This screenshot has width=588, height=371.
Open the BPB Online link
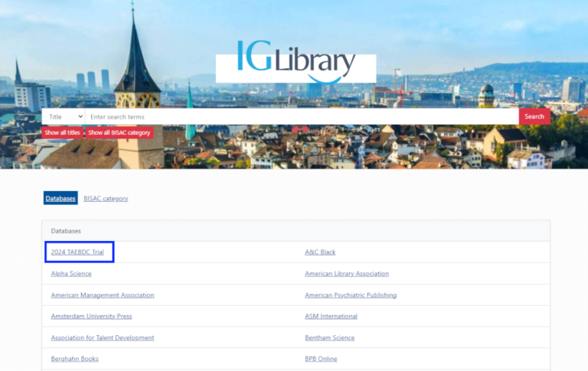point(321,359)
